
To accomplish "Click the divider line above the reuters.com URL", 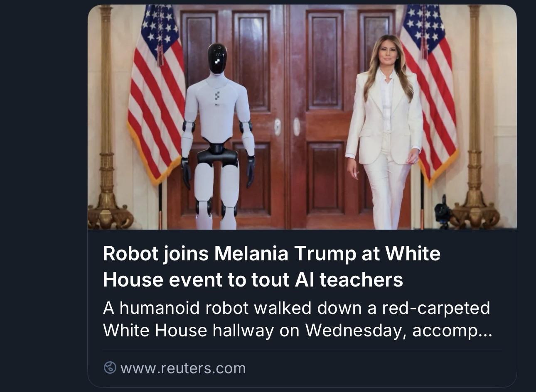I will (x=302, y=350).
